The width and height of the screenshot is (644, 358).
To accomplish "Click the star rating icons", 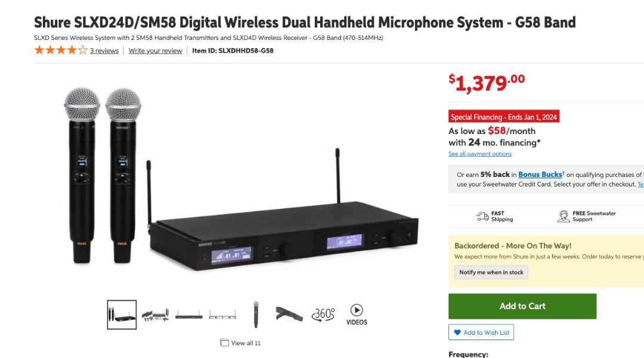I will pyautogui.click(x=61, y=51).
